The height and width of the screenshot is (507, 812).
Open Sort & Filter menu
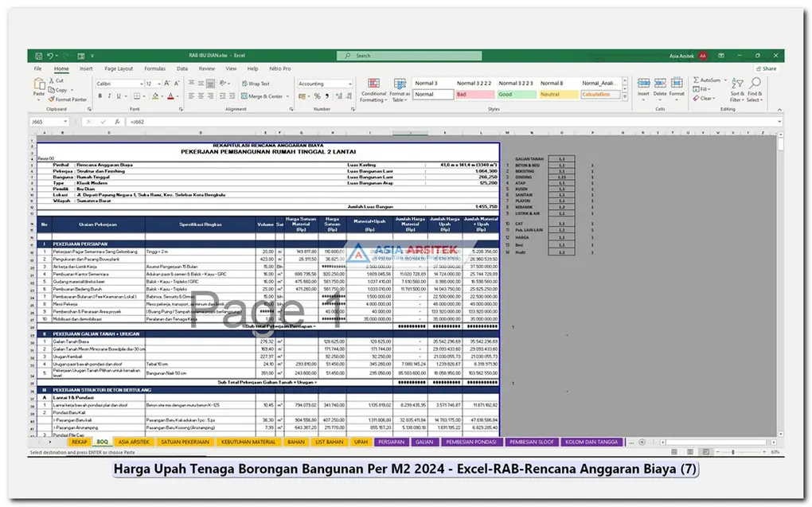click(737, 90)
